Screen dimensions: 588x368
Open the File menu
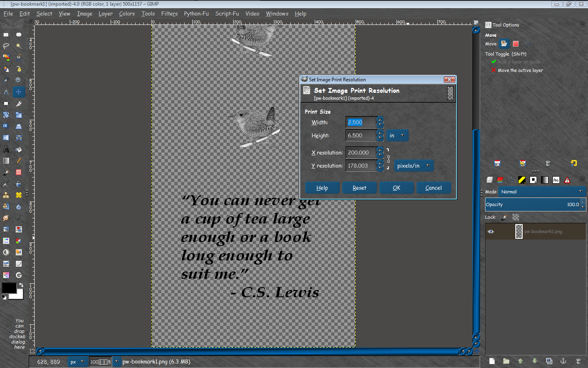tap(8, 13)
